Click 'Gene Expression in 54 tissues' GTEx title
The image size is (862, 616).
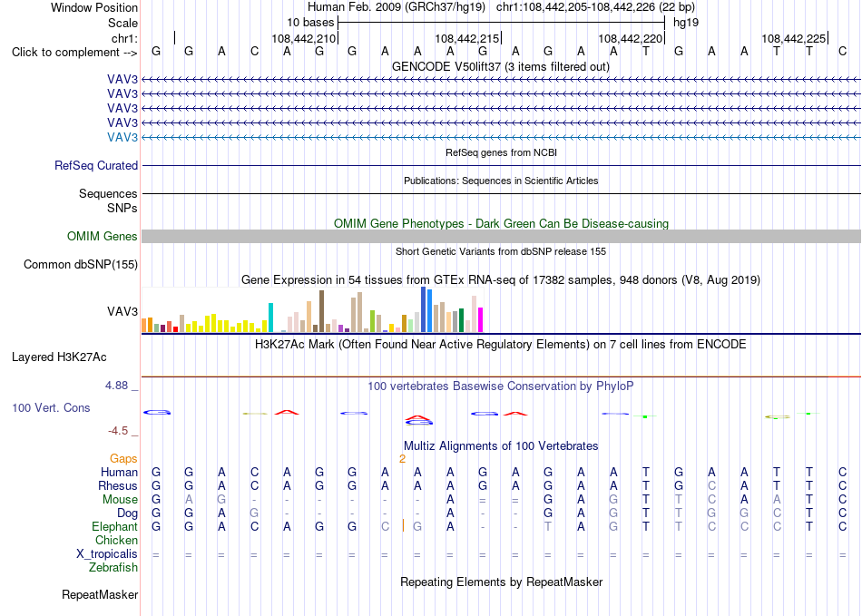pyautogui.click(x=501, y=279)
